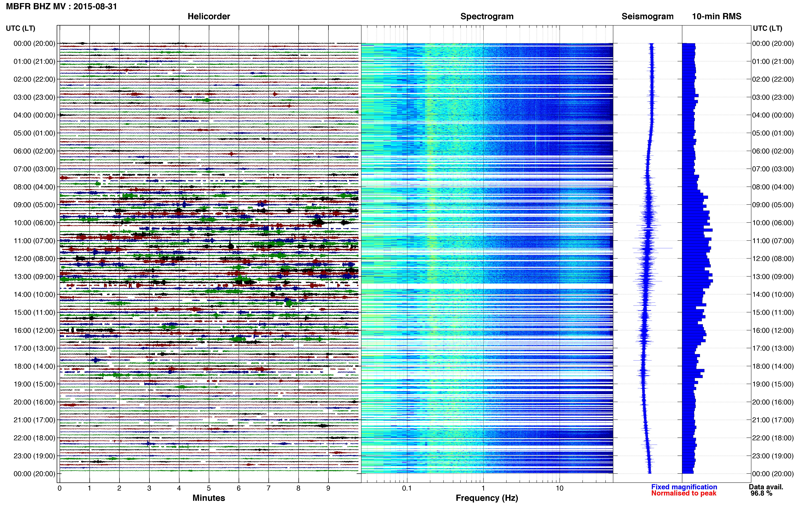Select the 'Spectrogram' panel heading
The image size is (812, 508).
pyautogui.click(x=487, y=16)
